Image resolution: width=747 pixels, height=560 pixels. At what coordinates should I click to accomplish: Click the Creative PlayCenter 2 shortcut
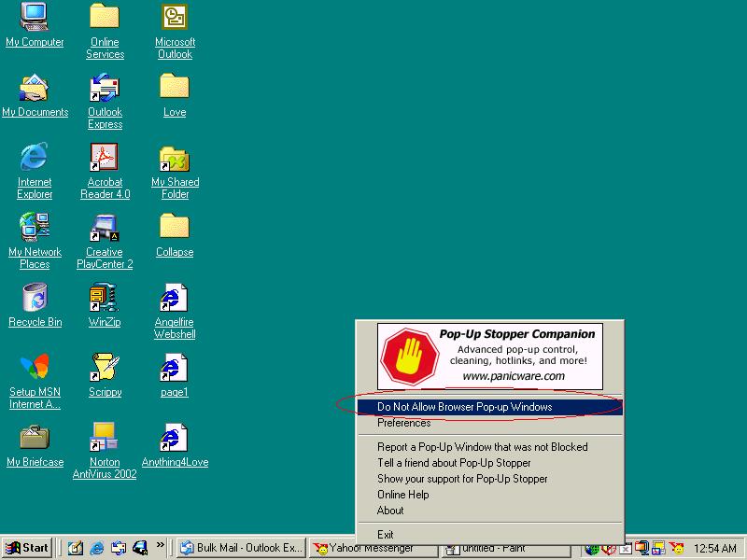[104, 228]
